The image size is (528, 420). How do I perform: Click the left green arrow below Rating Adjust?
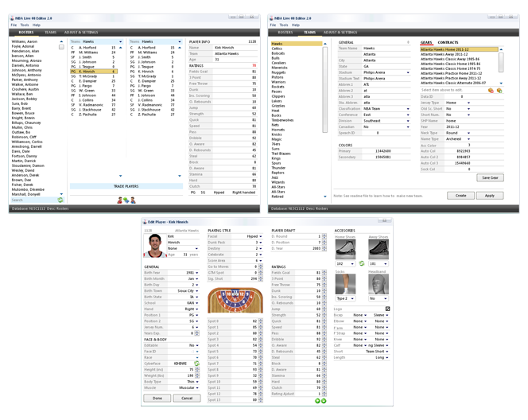point(317,401)
